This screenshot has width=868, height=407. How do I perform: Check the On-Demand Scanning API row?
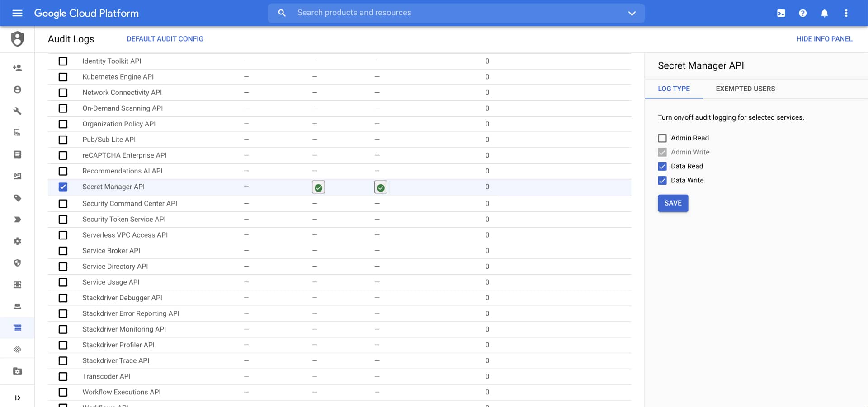click(63, 108)
